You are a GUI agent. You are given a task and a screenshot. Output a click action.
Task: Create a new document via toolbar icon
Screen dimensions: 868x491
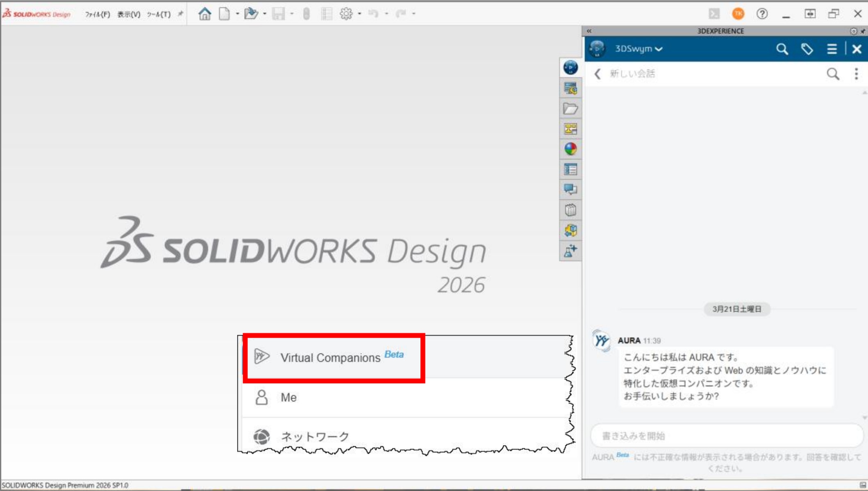(x=224, y=14)
